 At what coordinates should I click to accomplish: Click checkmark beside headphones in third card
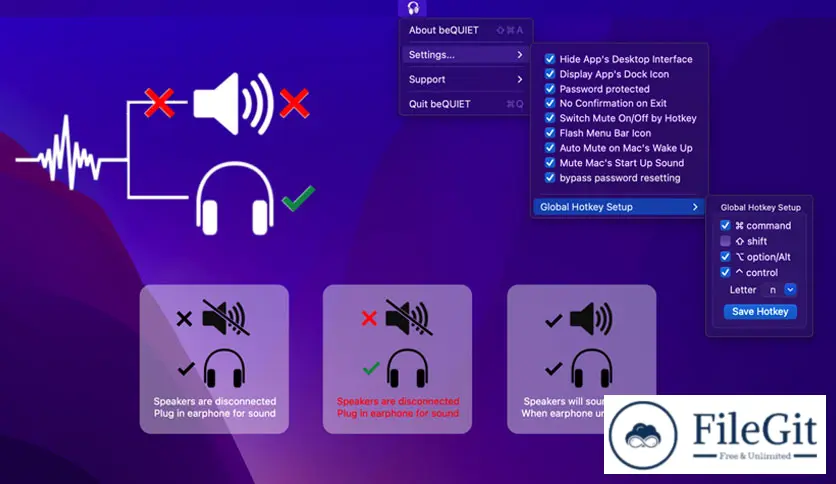pyautogui.click(x=553, y=368)
